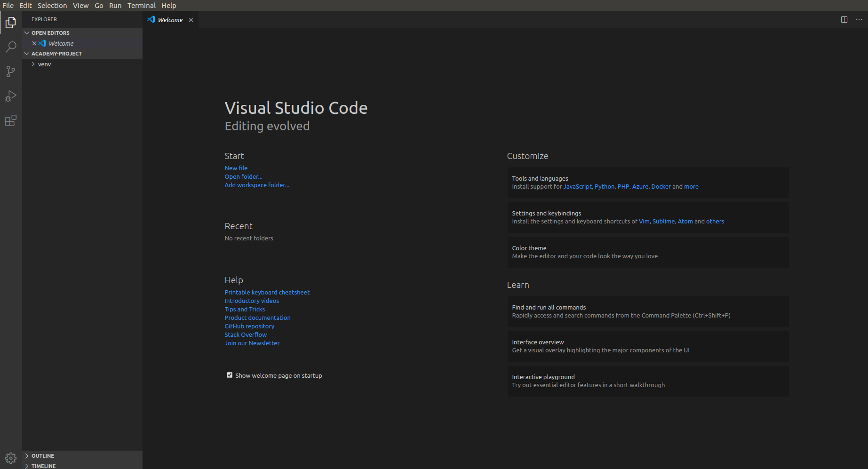
Task: Open the Help menu
Action: pyautogui.click(x=168, y=6)
